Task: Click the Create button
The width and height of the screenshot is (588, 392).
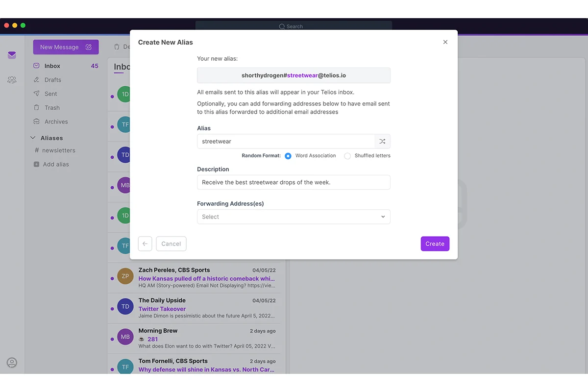Action: coord(435,244)
